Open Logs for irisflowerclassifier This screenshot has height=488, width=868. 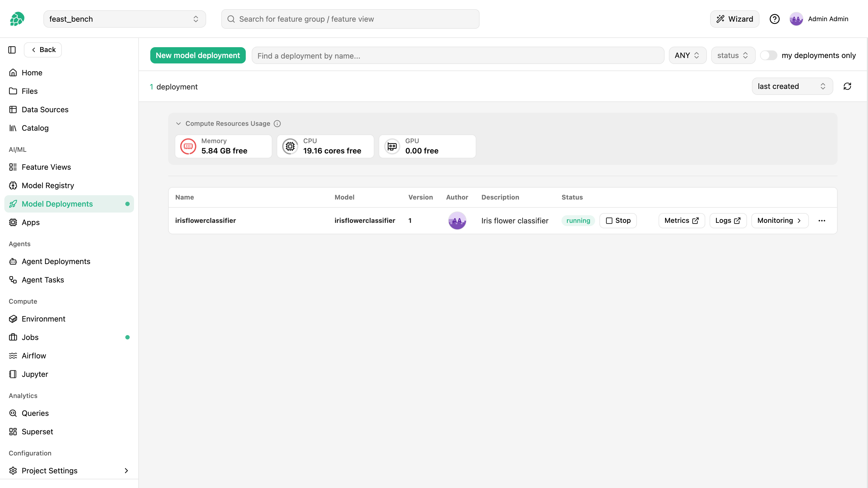728,221
